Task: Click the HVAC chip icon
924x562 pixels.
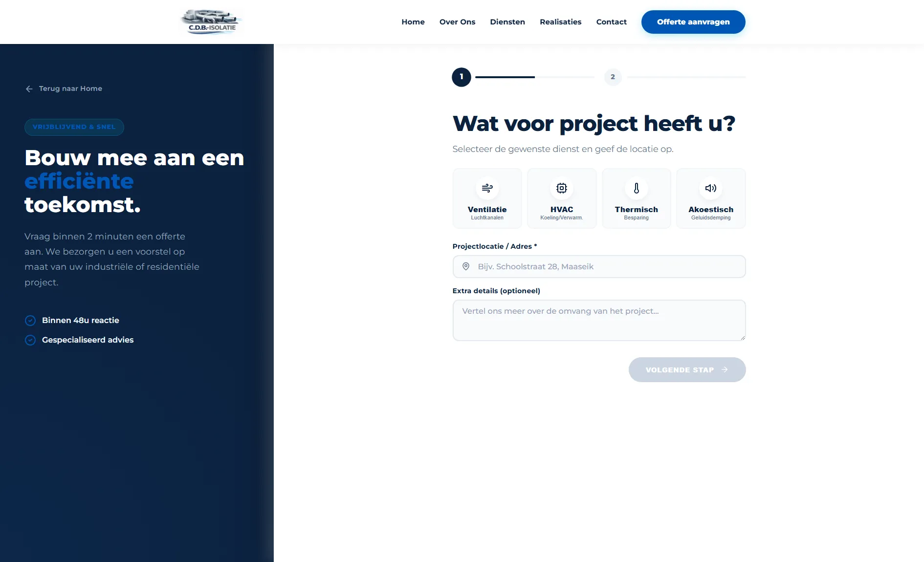Action: pyautogui.click(x=562, y=188)
